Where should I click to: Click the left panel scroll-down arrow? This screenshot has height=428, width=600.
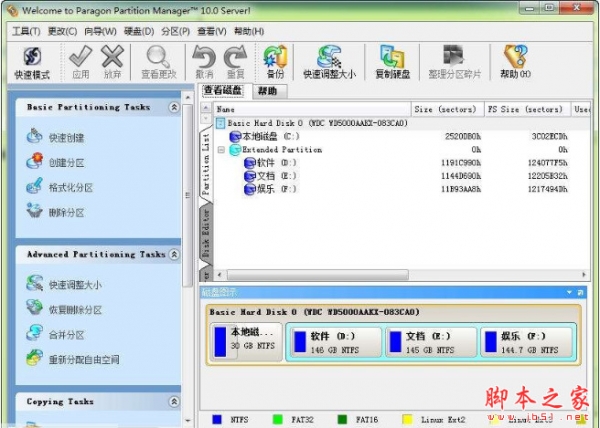coord(188,420)
